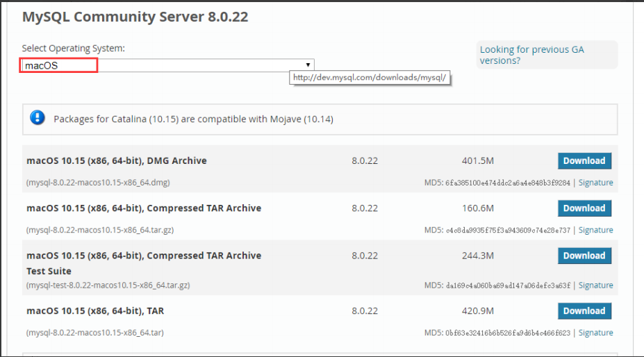Screen dimensions: 644x357
Task: Open the Select Operating System dropdown
Action: (x=168, y=65)
